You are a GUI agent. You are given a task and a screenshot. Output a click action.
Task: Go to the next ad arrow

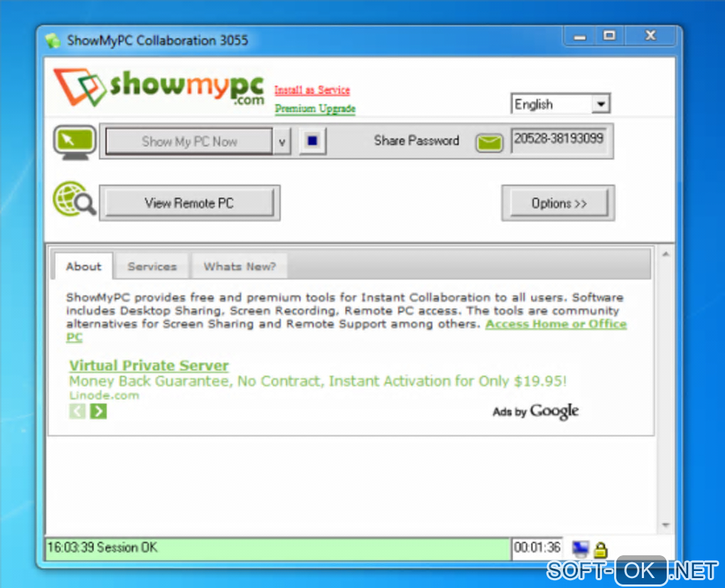(98, 411)
